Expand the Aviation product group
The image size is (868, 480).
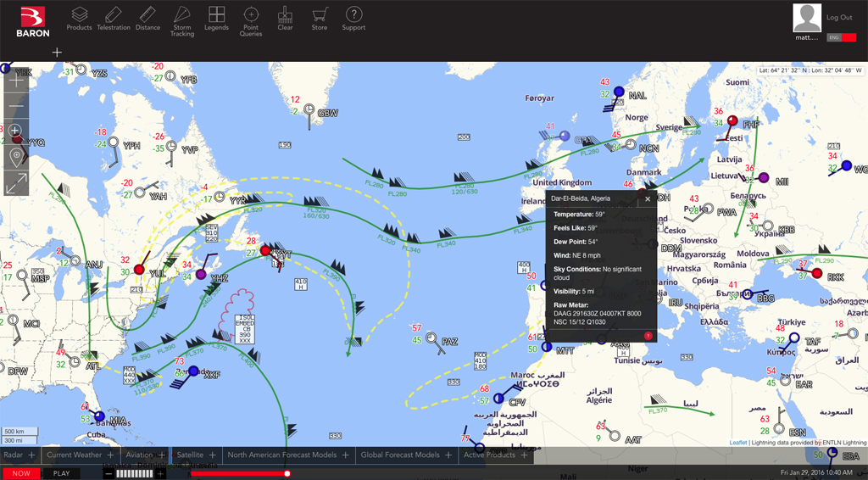pyautogui.click(x=162, y=455)
